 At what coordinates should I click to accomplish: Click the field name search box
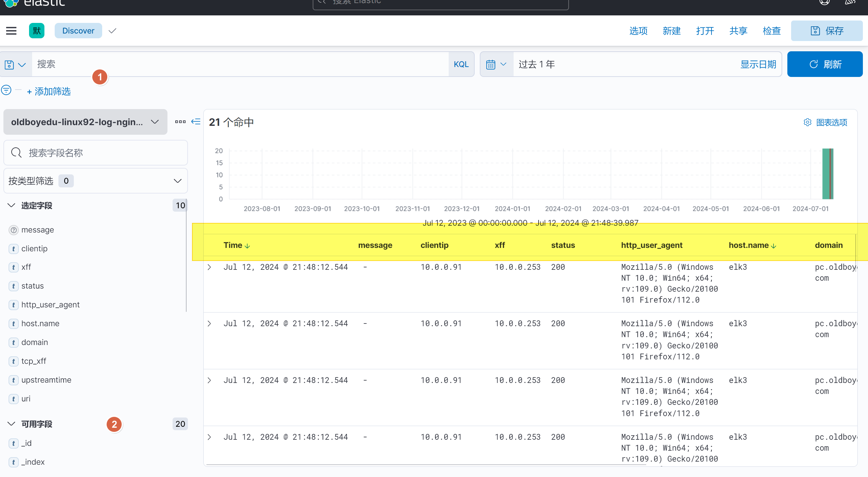pyautogui.click(x=96, y=153)
